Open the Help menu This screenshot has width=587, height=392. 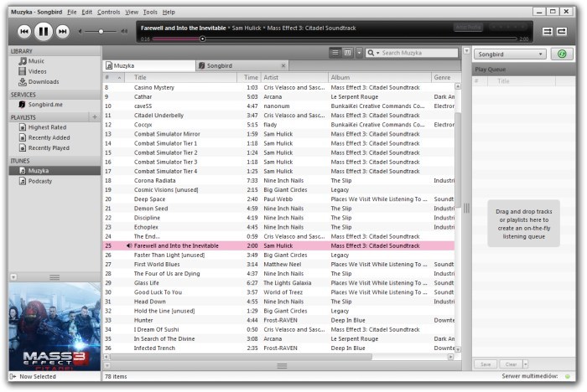click(x=169, y=12)
